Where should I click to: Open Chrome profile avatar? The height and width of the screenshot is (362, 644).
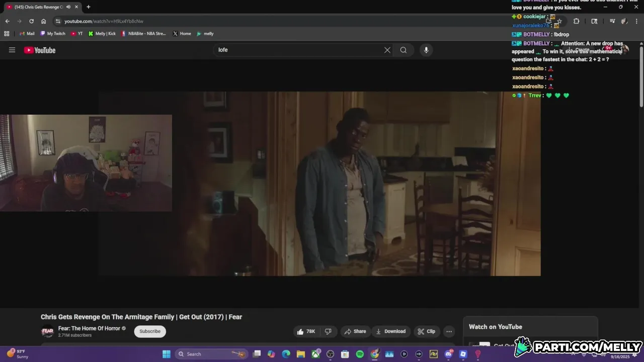click(624, 21)
